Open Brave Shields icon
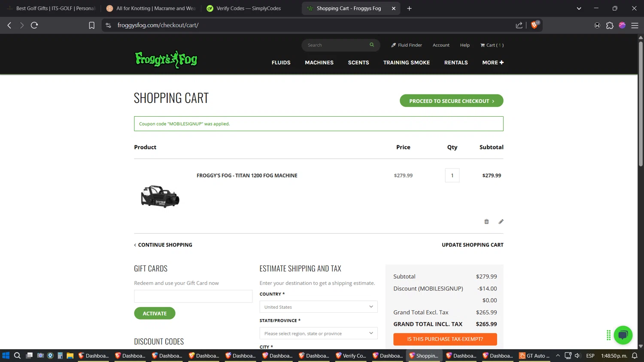The height and width of the screenshot is (362, 644). 535,25
